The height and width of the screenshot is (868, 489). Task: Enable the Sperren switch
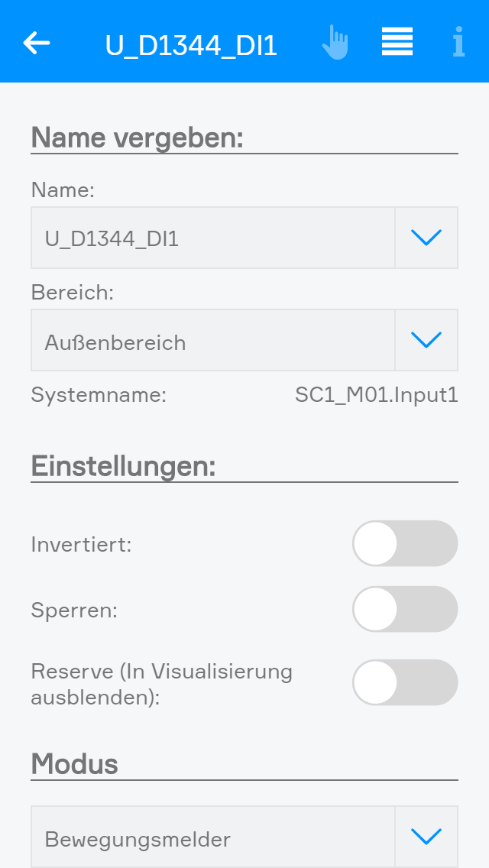point(404,609)
